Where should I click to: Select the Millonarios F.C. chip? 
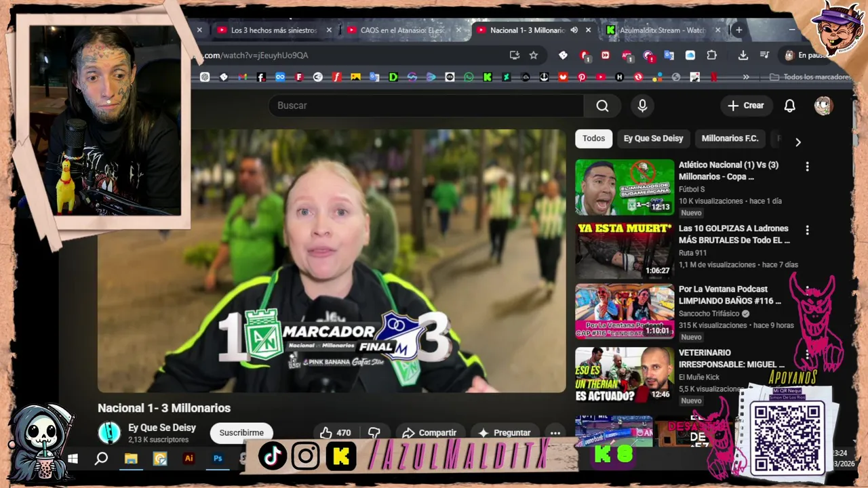pos(730,138)
